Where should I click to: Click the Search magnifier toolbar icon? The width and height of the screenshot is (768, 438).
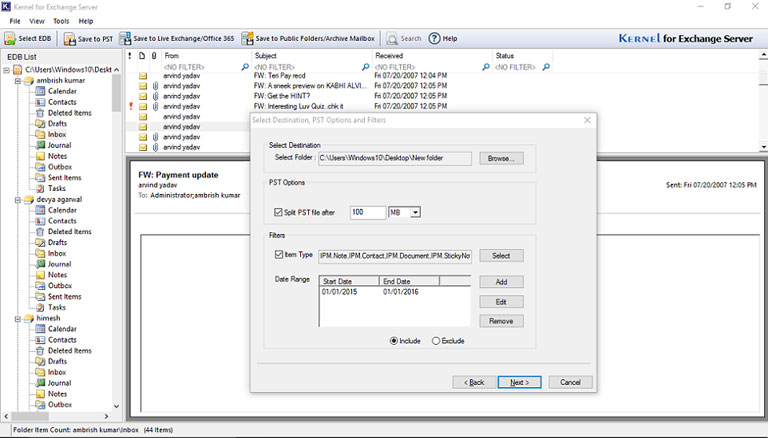392,39
